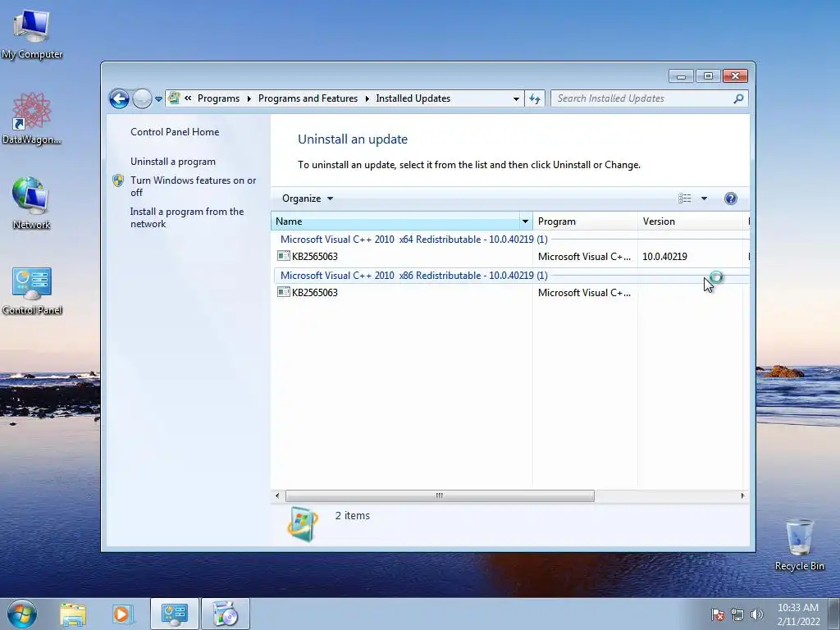
Task: Close the Installed Updates window
Action: [x=735, y=76]
